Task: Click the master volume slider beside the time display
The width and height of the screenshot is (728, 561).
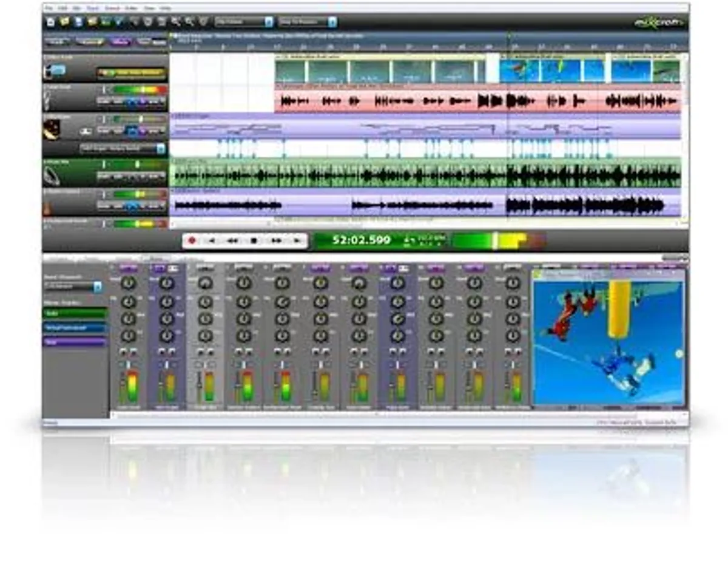Action: pos(495,240)
